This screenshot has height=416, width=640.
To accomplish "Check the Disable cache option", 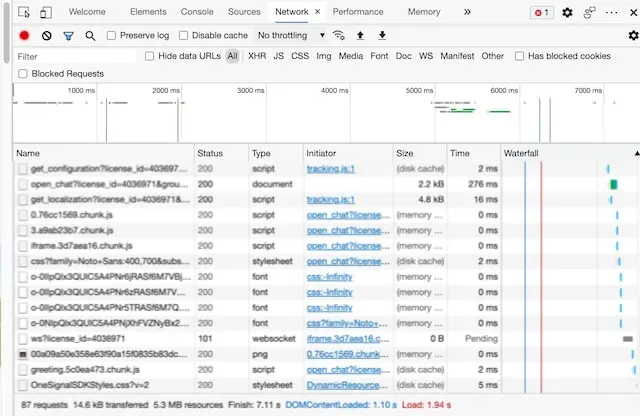I will [184, 36].
